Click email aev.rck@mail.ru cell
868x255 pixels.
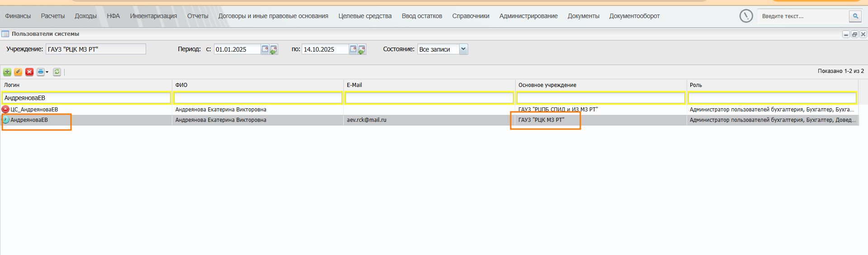[429, 120]
